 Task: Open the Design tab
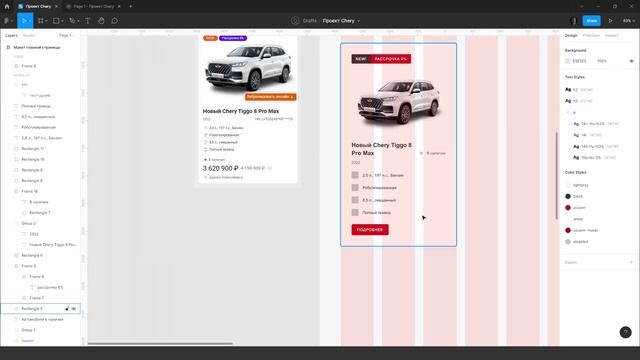(571, 36)
